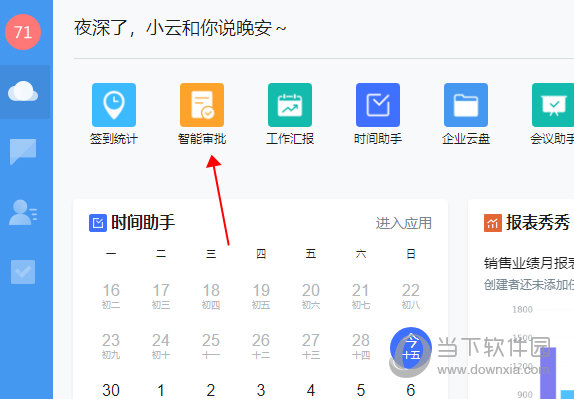The height and width of the screenshot is (399, 574).
Task: Open the 签到统计 app icon
Action: (114, 105)
